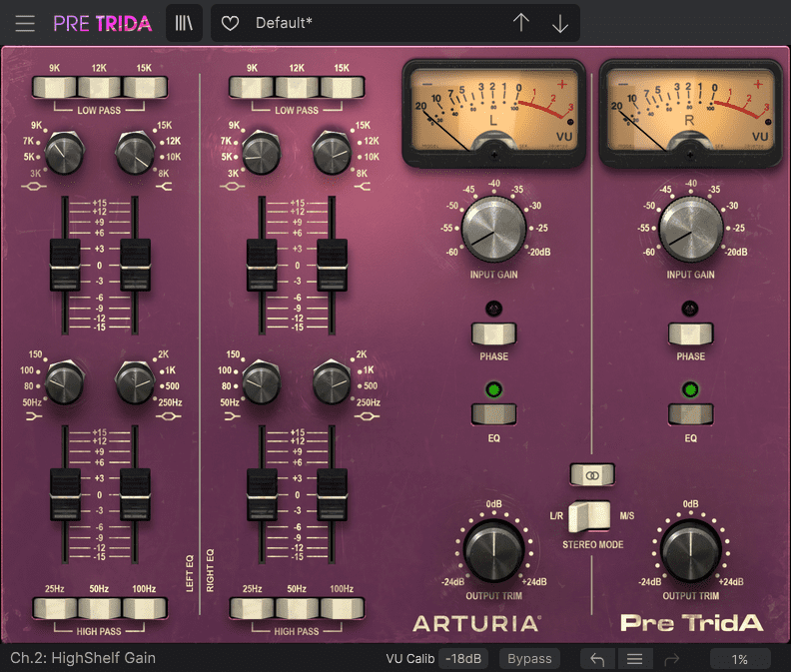Click Right EQ low-mid bell shape icon

pyautogui.click(x=367, y=416)
